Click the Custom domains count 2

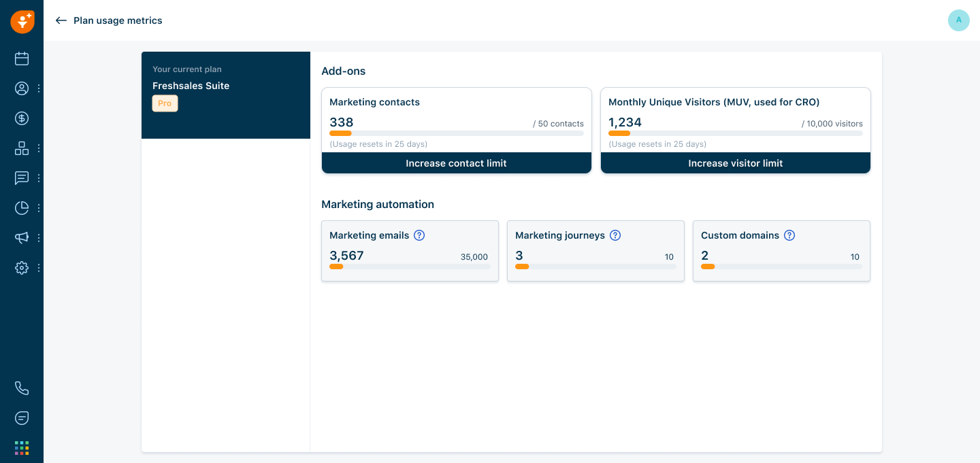705,256
